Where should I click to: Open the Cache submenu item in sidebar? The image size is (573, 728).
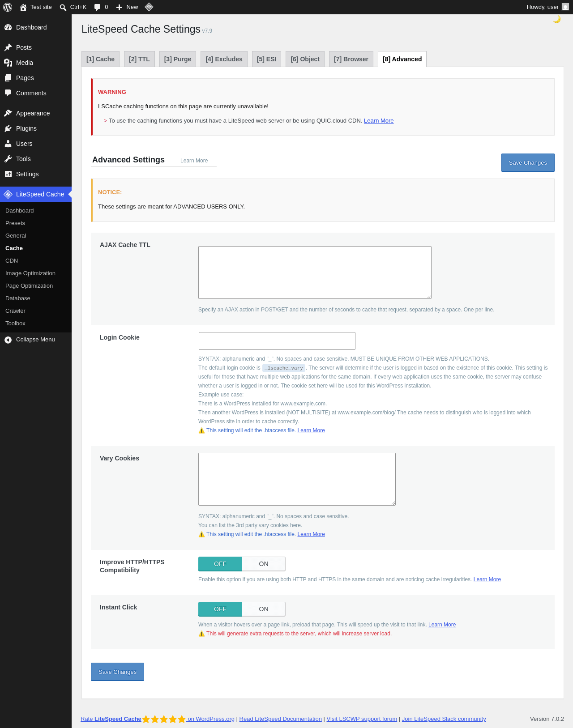click(x=14, y=248)
